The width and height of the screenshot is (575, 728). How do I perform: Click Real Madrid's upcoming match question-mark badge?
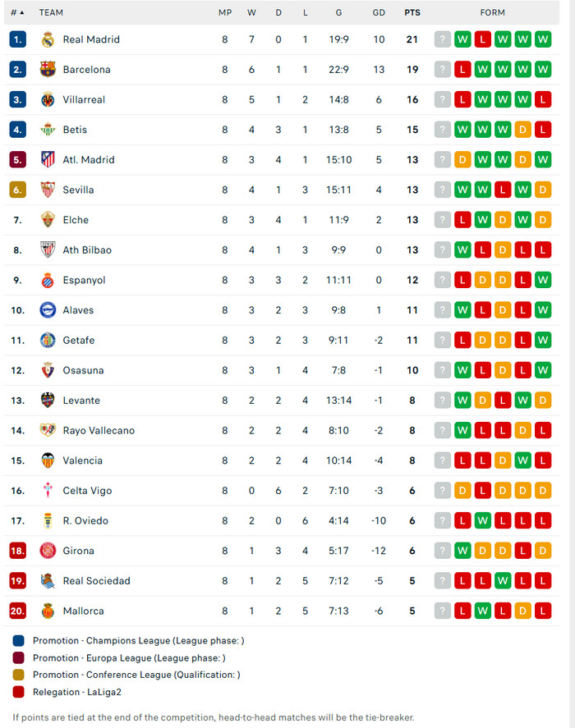[443, 39]
